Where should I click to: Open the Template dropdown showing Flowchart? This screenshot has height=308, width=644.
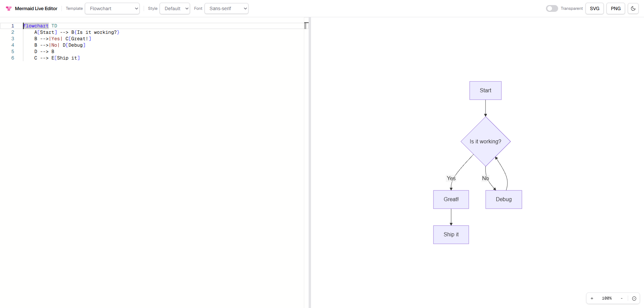(x=112, y=8)
